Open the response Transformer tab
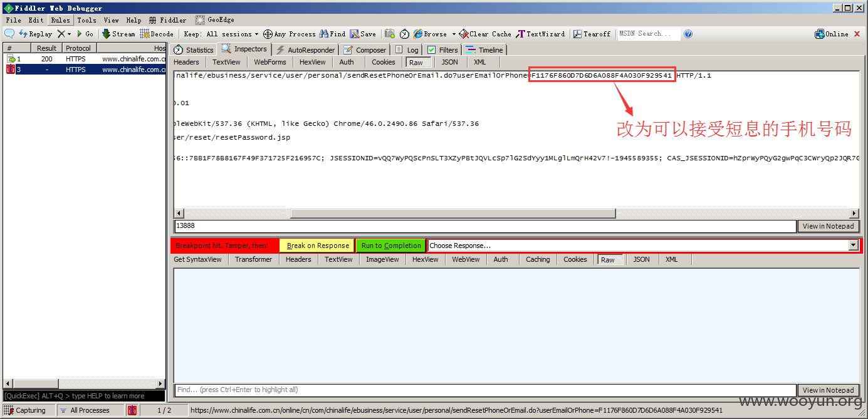This screenshot has height=419, width=868. (254, 259)
